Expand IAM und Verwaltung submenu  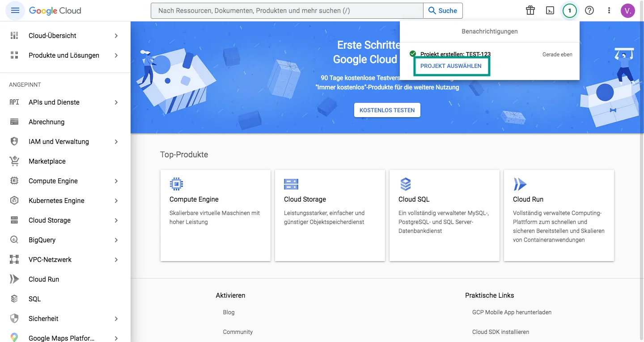click(59, 141)
